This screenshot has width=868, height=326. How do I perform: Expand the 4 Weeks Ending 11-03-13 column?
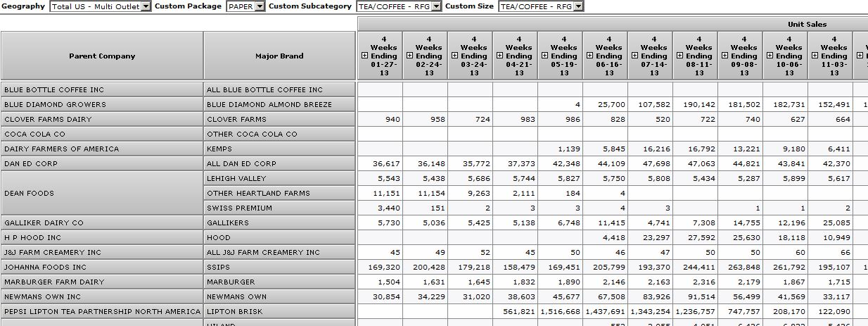pyautogui.click(x=815, y=56)
